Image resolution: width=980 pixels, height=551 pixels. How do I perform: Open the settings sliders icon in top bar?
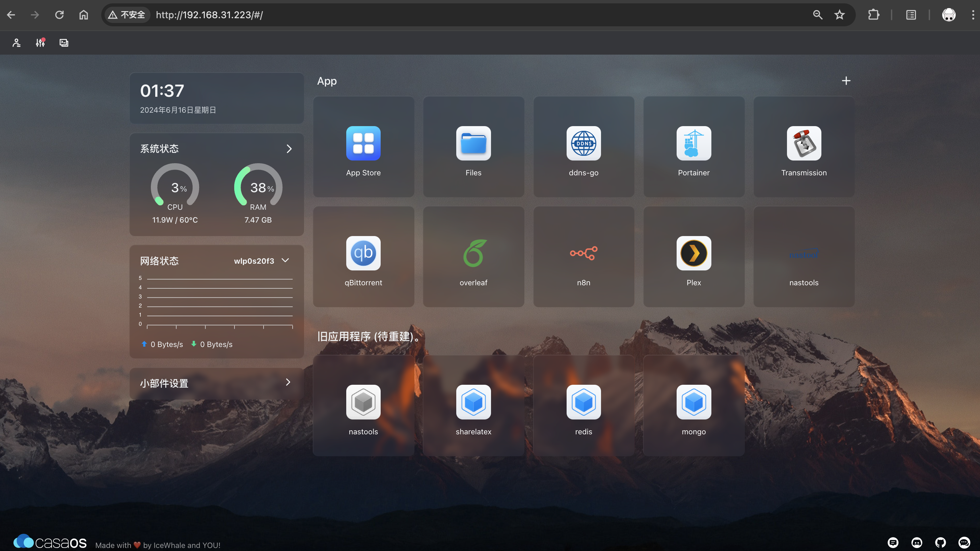pyautogui.click(x=40, y=42)
